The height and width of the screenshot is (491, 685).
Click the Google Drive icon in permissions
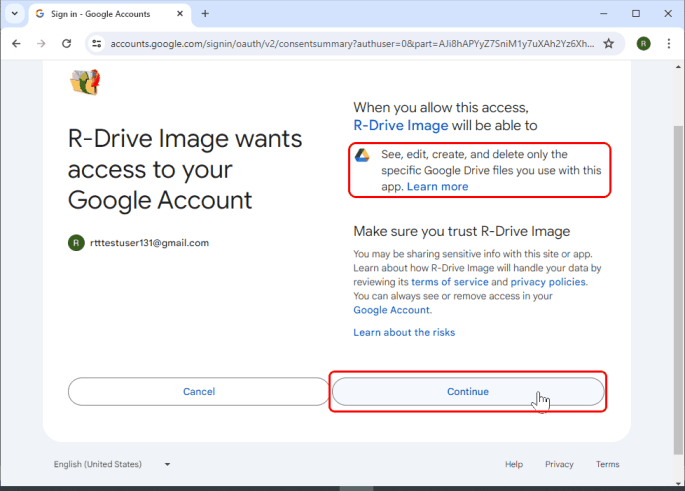362,155
